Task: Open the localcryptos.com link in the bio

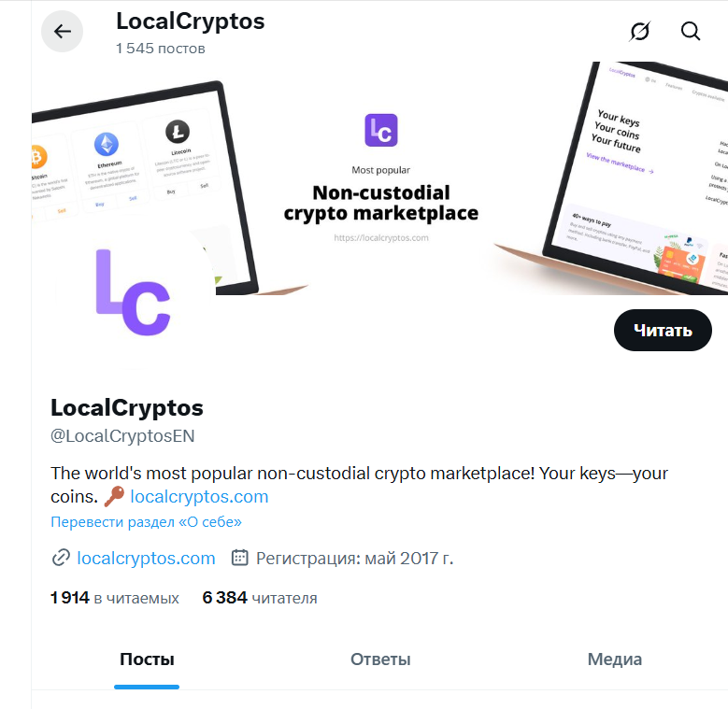Action: [x=199, y=497]
